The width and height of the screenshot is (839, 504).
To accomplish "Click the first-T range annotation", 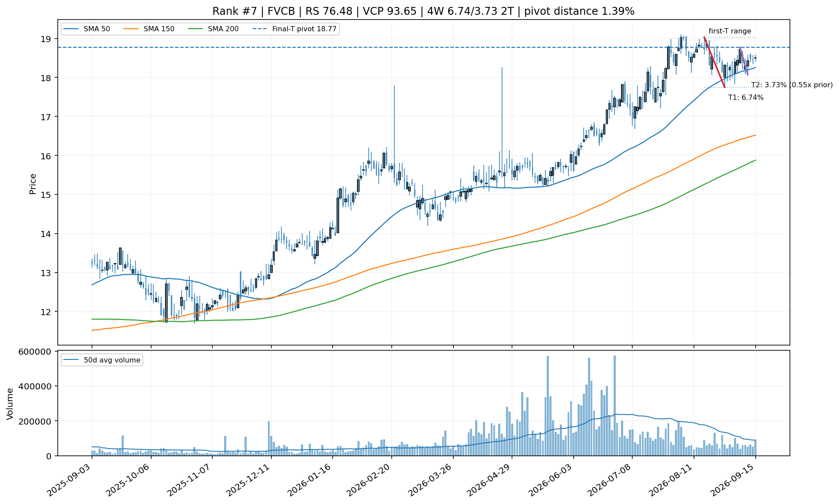I will click(x=730, y=31).
